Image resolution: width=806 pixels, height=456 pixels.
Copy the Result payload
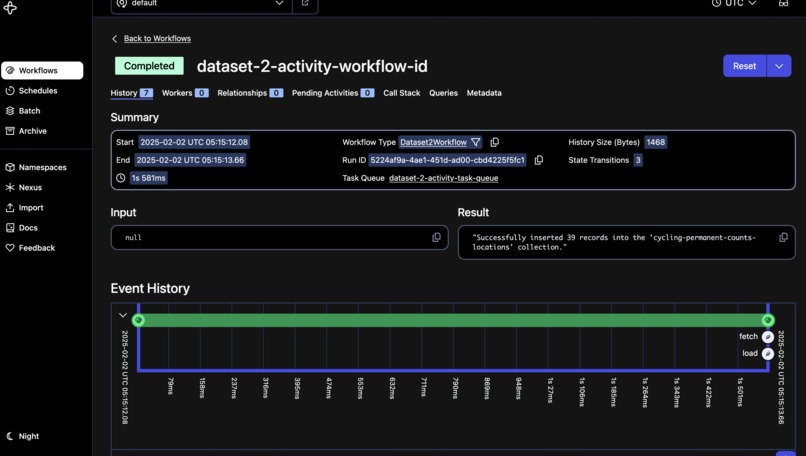pos(783,237)
